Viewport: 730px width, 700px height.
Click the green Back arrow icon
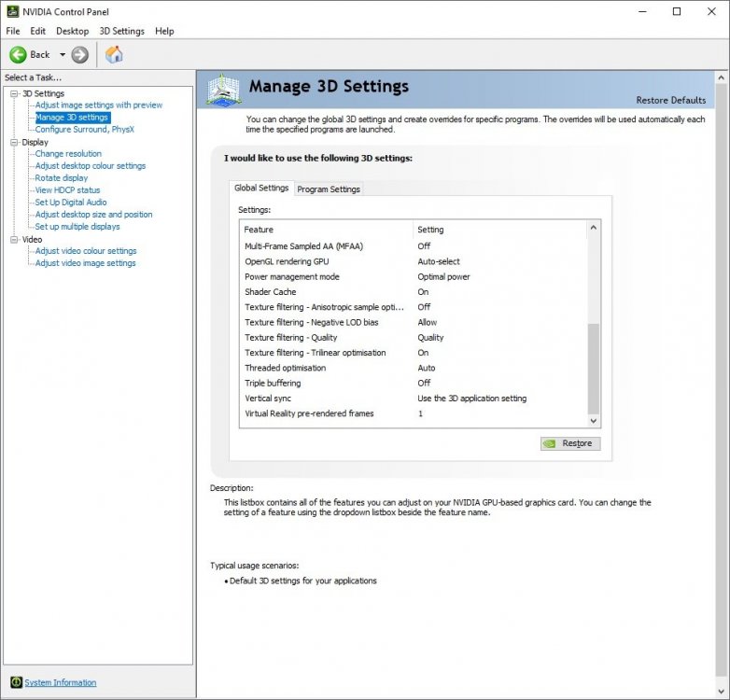[x=18, y=55]
